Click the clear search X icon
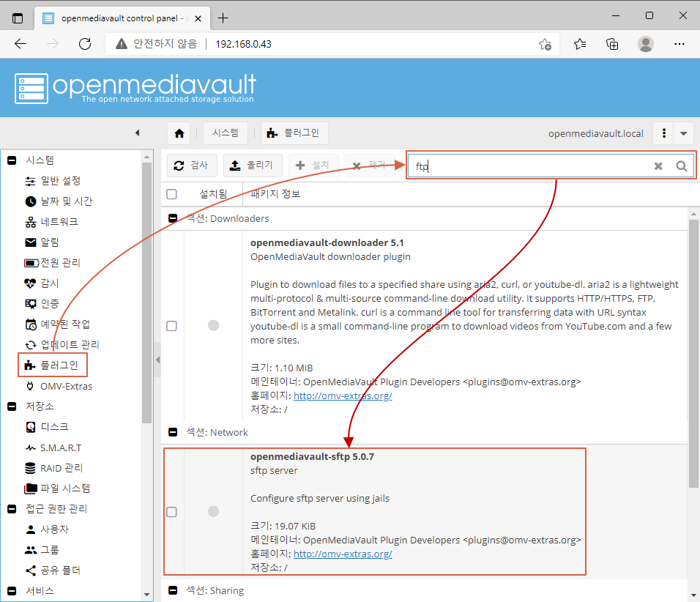Viewport: 700px width, 602px height. pyautogui.click(x=658, y=166)
